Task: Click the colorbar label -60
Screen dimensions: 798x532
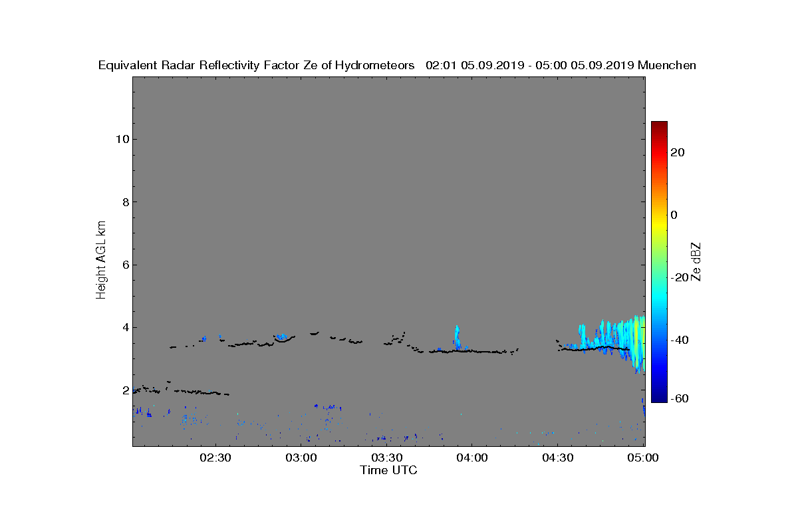Action: (x=679, y=398)
